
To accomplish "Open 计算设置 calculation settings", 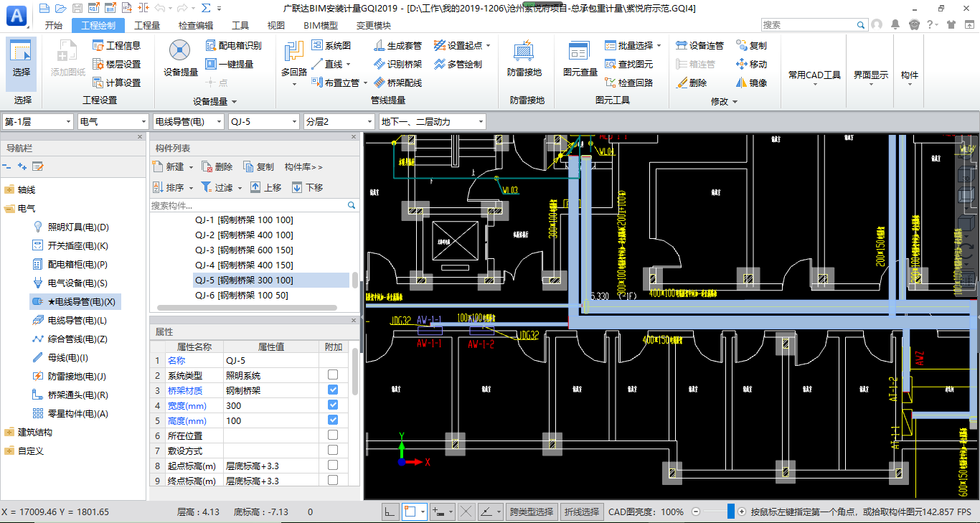I will click(116, 83).
